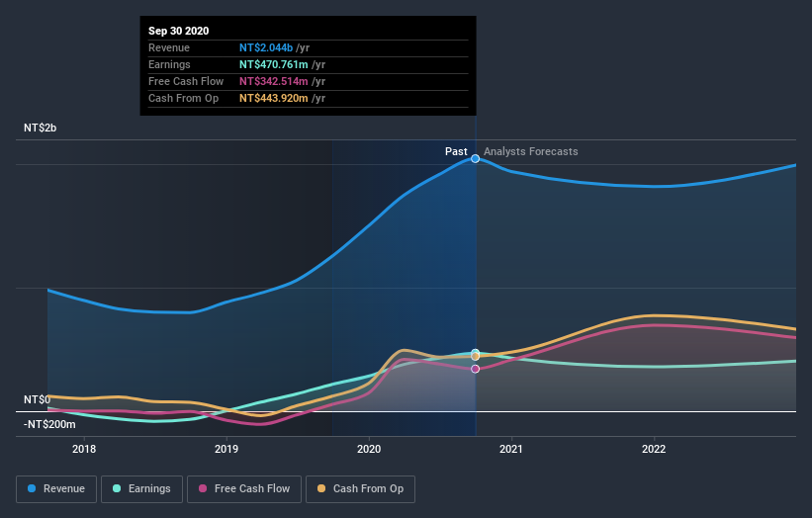Viewport: 812px width, 518px height.
Task: Toggle the Earnings legend button
Action: 141,489
